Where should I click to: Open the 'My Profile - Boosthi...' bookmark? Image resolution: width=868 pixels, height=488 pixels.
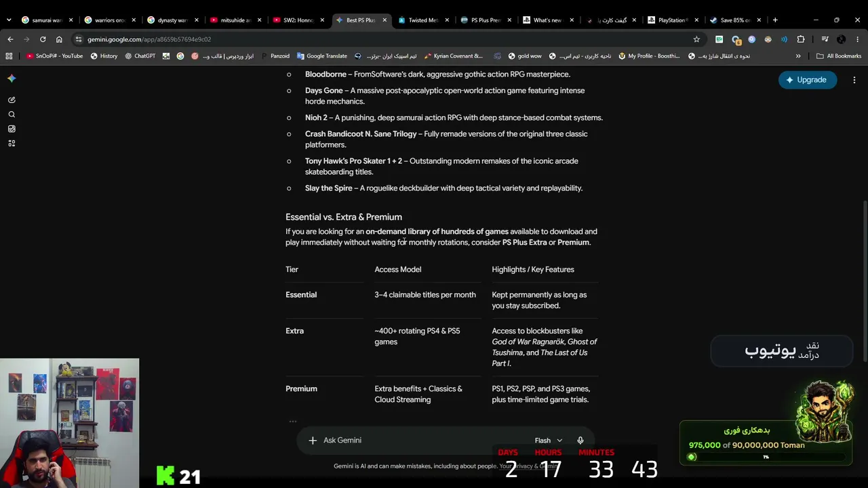click(649, 56)
